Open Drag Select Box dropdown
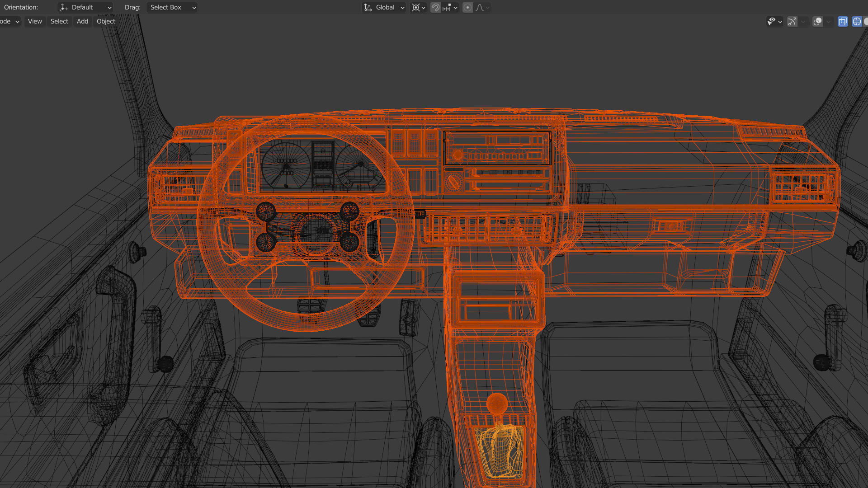This screenshot has height=488, width=868. click(172, 7)
